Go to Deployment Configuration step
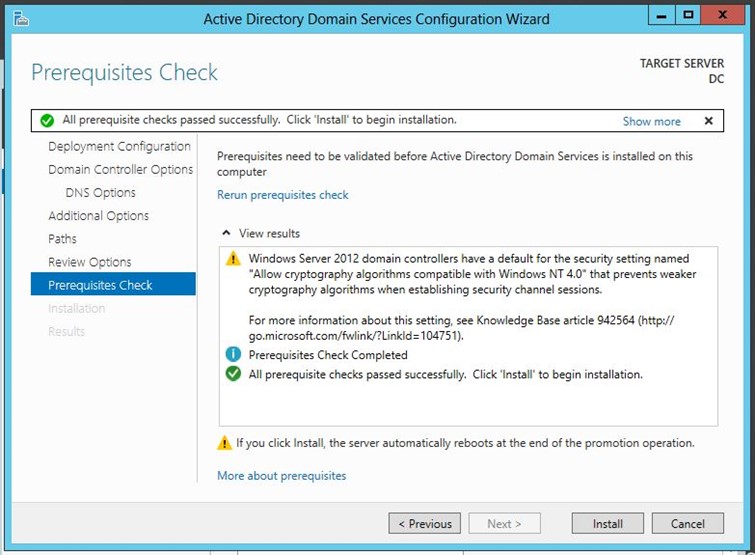 pos(119,146)
